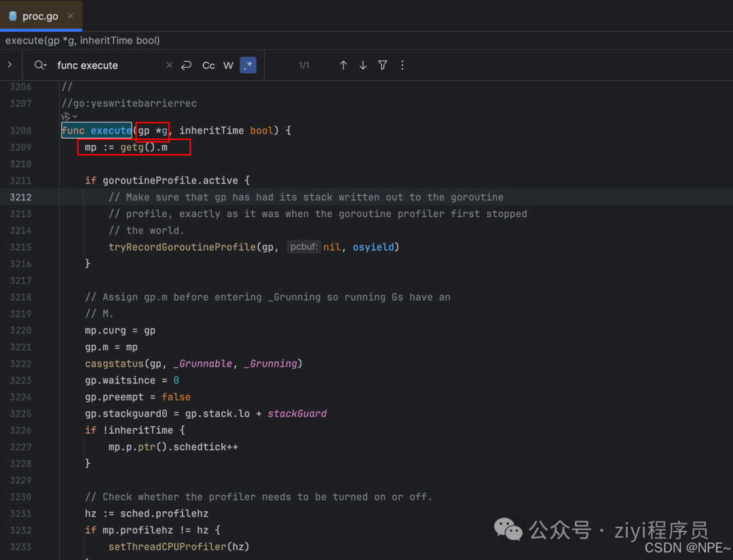Click line number 3212 in the gutter
The height and width of the screenshot is (560, 733).
[20, 197]
